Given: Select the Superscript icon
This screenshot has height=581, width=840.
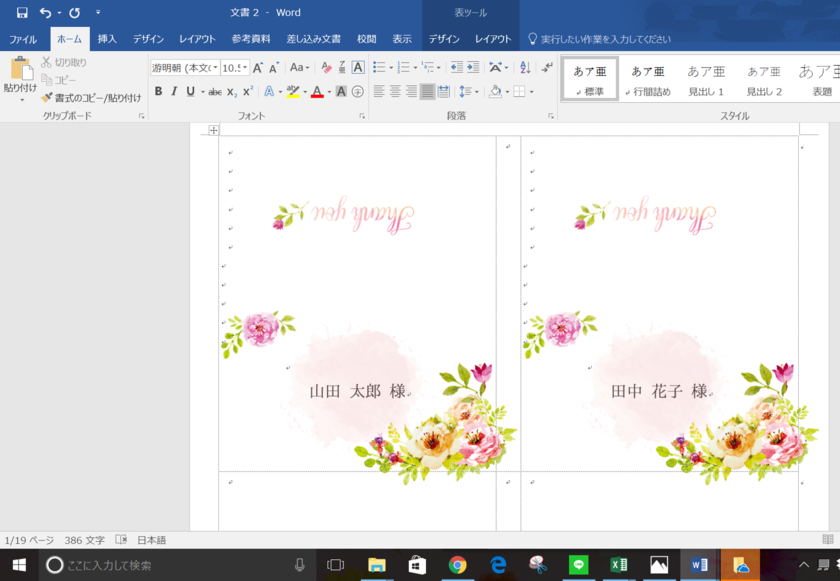Looking at the screenshot, I should tap(247, 90).
